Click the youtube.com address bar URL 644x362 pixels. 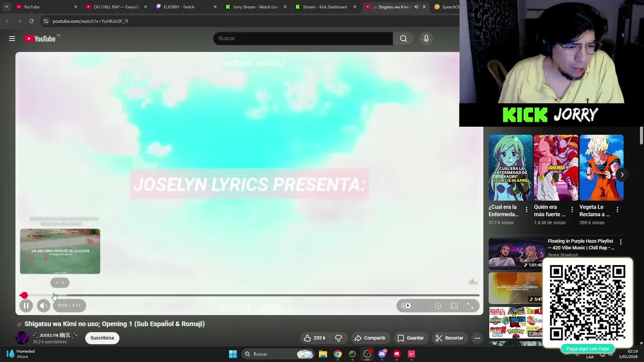pos(90,21)
